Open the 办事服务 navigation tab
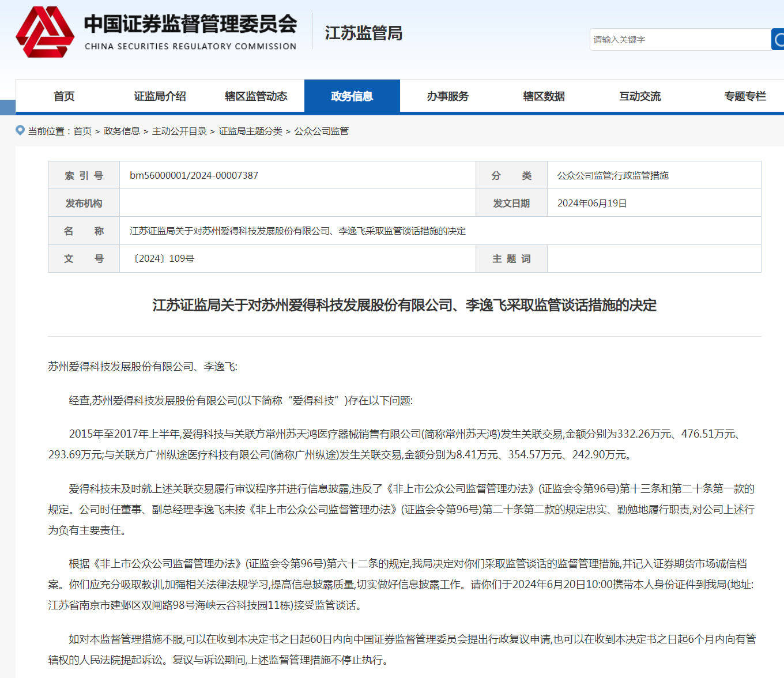The width and height of the screenshot is (784, 678). pyautogui.click(x=448, y=96)
